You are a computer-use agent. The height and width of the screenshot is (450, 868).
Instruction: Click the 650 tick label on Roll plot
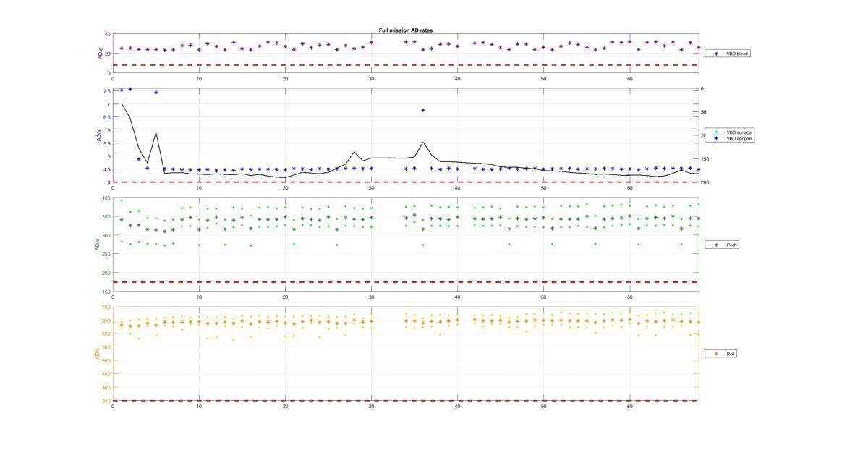point(106,320)
